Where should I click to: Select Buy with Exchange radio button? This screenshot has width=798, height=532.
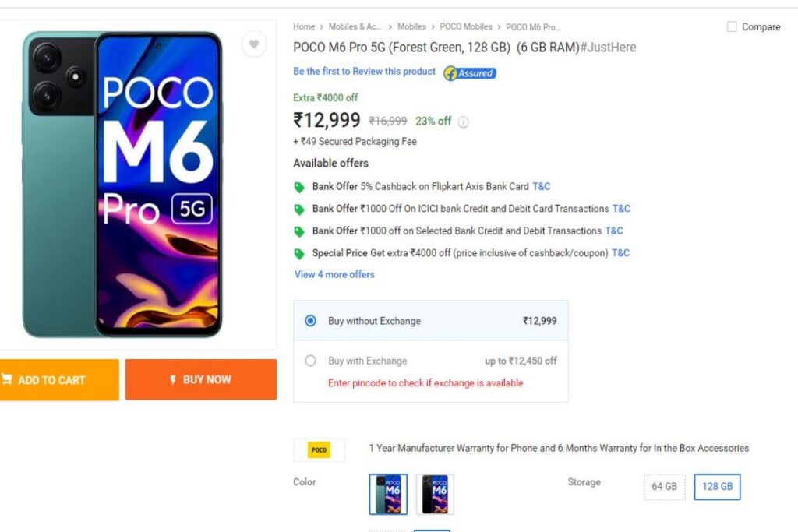point(310,361)
